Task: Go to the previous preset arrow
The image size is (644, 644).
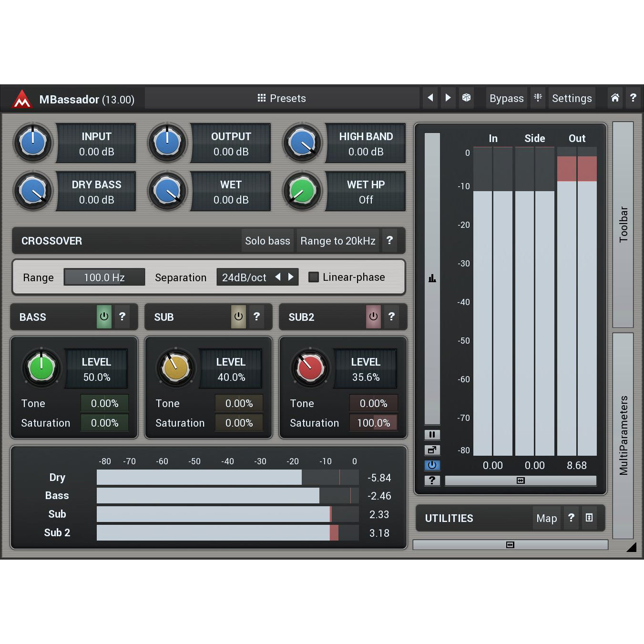Action: coord(430,98)
